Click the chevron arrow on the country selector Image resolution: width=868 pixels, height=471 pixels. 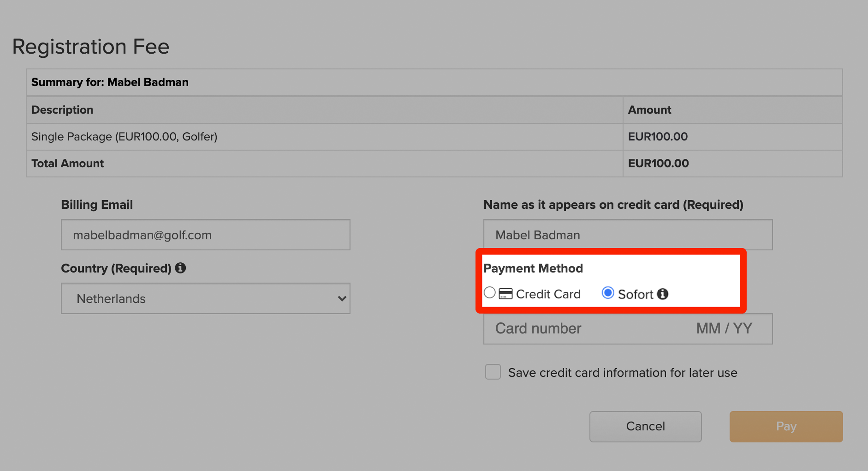coord(342,298)
